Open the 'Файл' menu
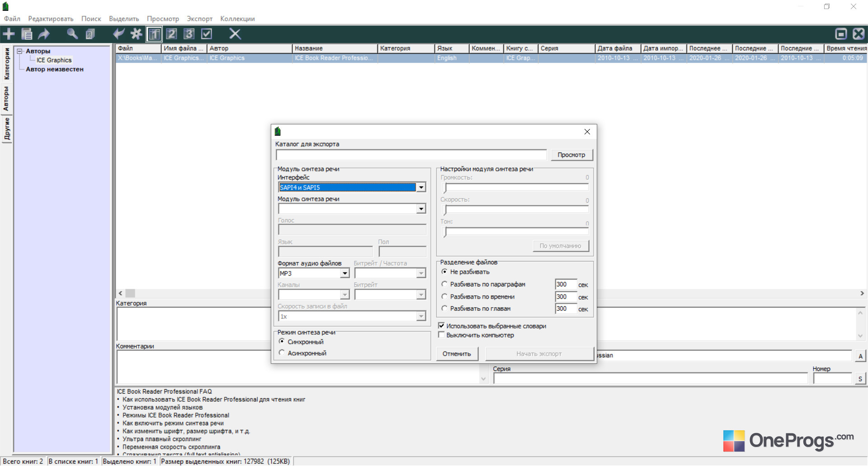Screen dimensions: 868x466 [12, 19]
